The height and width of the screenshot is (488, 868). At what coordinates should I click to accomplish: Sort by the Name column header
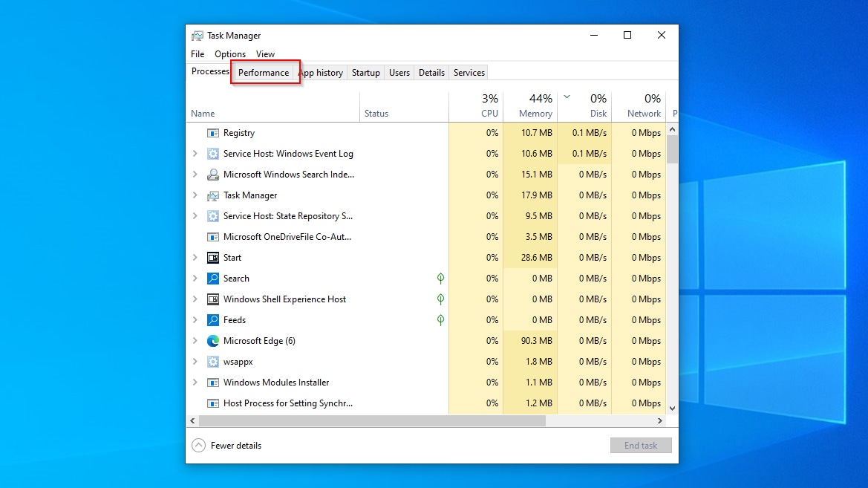coord(273,106)
